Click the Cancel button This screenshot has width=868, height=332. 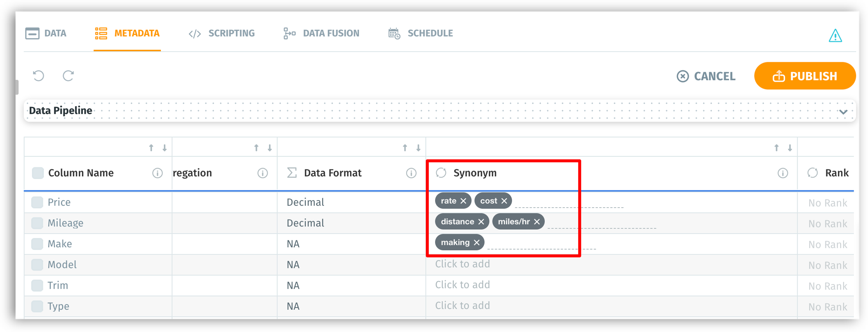tap(706, 76)
